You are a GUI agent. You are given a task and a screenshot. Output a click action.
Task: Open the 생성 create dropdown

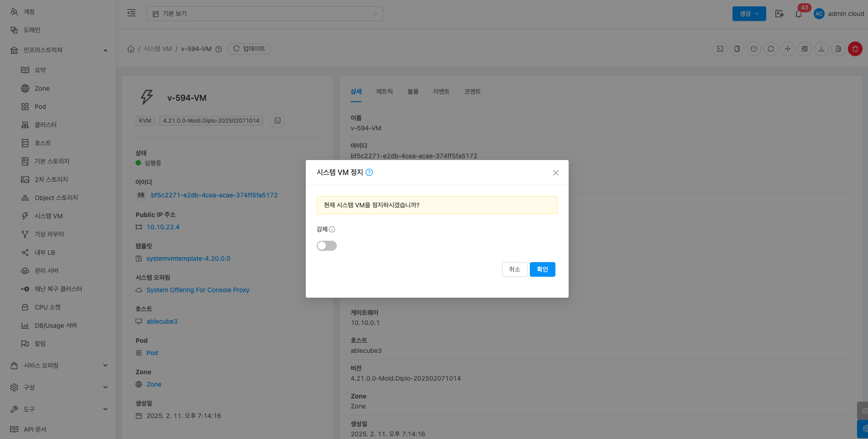(x=749, y=14)
